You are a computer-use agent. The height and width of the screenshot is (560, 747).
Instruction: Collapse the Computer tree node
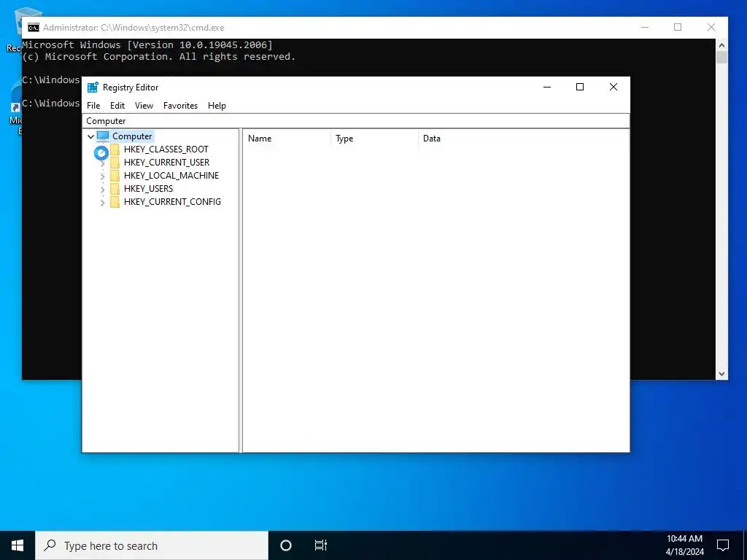[90, 136]
